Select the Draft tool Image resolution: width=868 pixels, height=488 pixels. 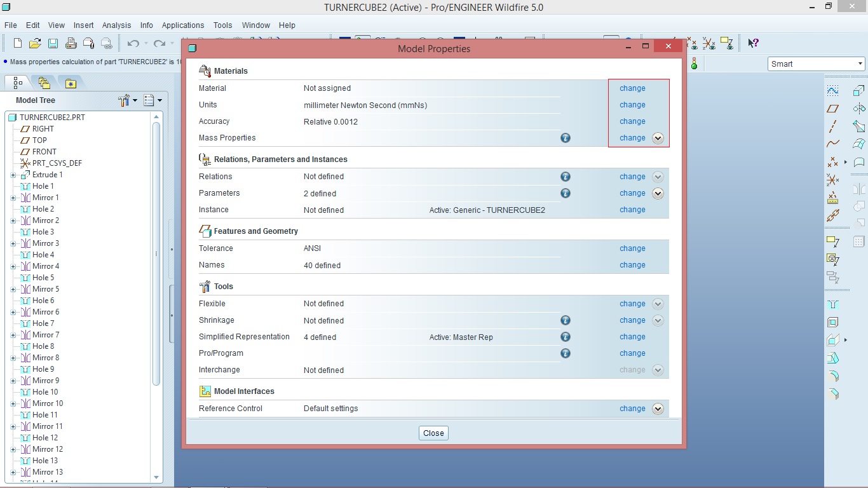pos(833,358)
